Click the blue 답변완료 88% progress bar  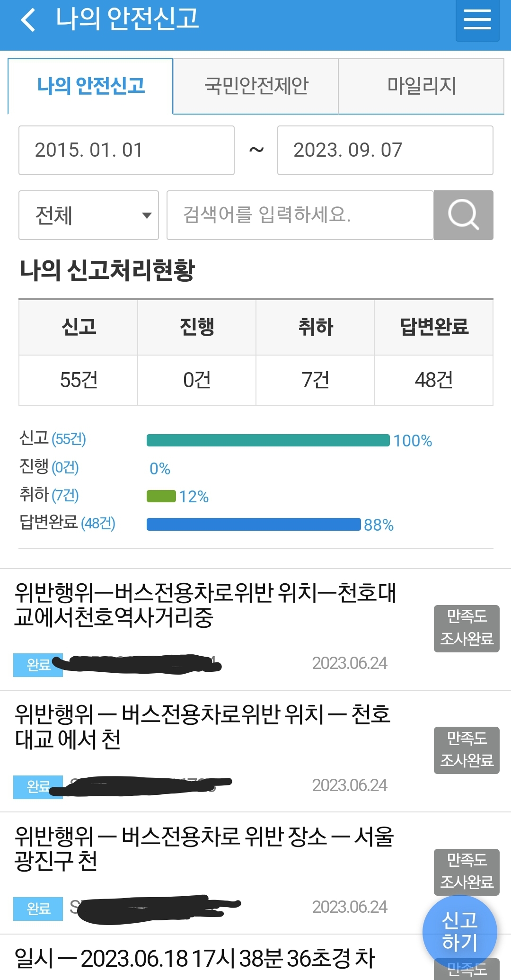click(x=253, y=525)
